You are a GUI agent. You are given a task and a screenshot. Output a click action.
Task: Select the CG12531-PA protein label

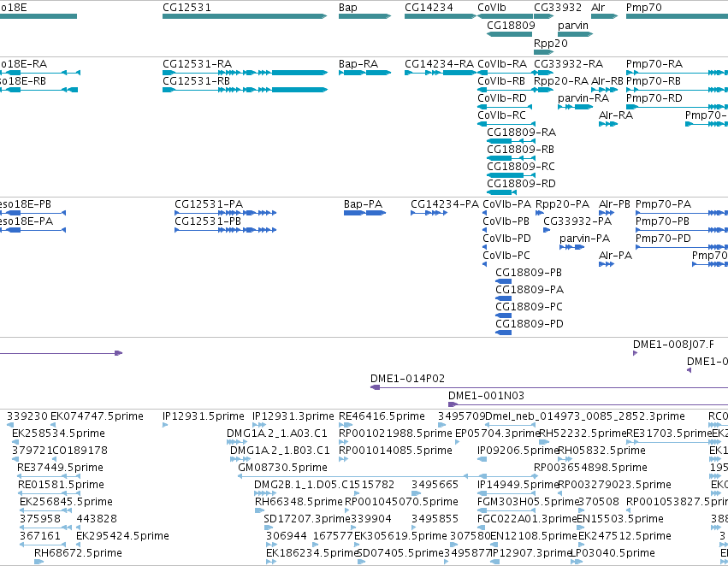pyautogui.click(x=209, y=204)
